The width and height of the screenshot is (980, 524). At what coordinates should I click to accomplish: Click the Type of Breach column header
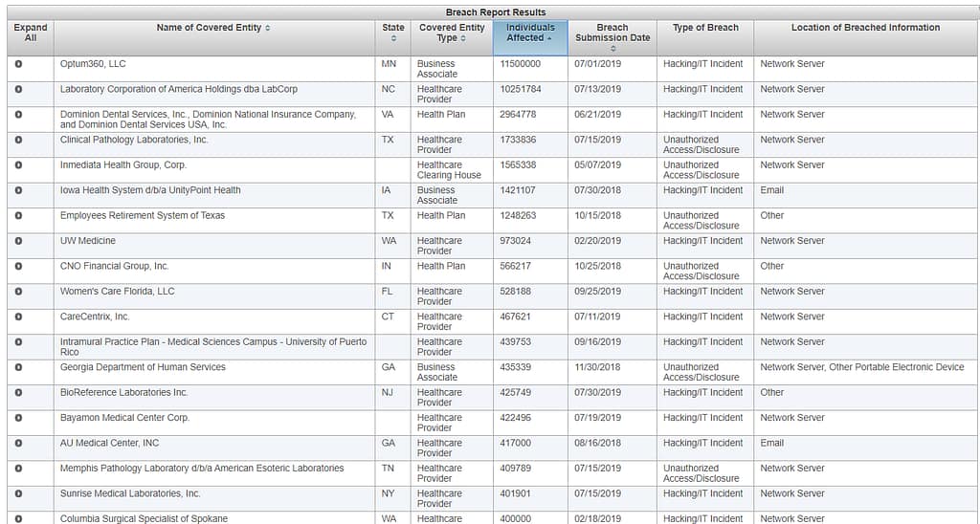705,28
